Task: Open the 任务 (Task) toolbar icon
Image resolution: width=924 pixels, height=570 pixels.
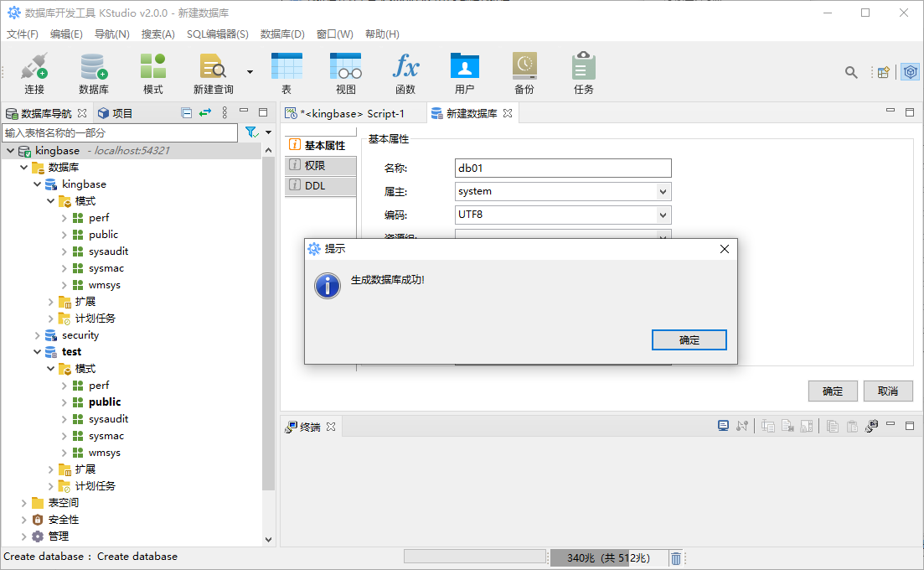Action: click(584, 73)
